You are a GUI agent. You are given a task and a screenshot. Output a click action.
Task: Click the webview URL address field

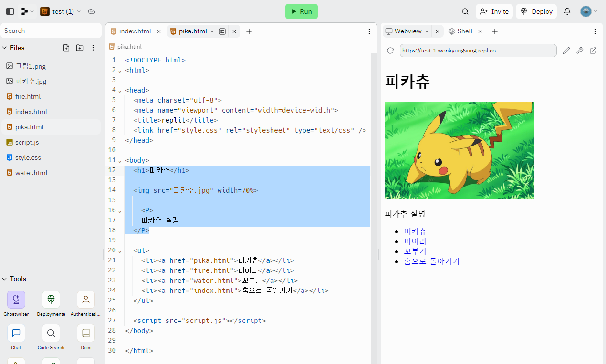(x=478, y=51)
